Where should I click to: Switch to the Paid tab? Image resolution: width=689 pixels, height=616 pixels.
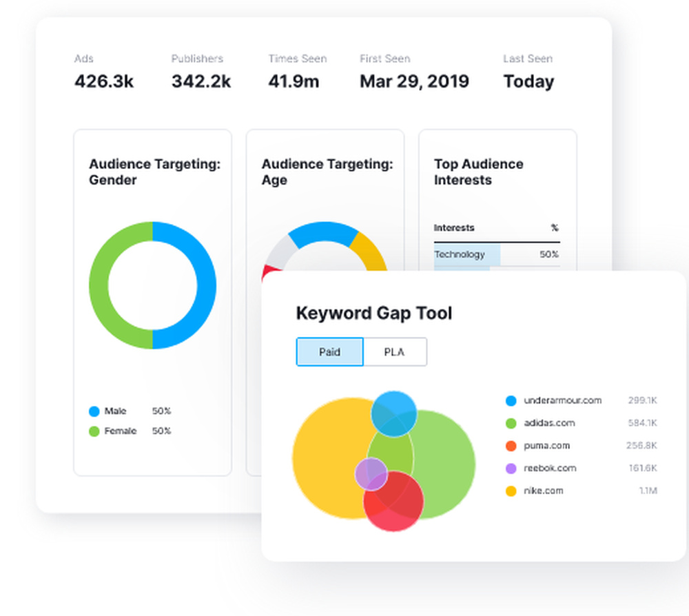coord(329,351)
